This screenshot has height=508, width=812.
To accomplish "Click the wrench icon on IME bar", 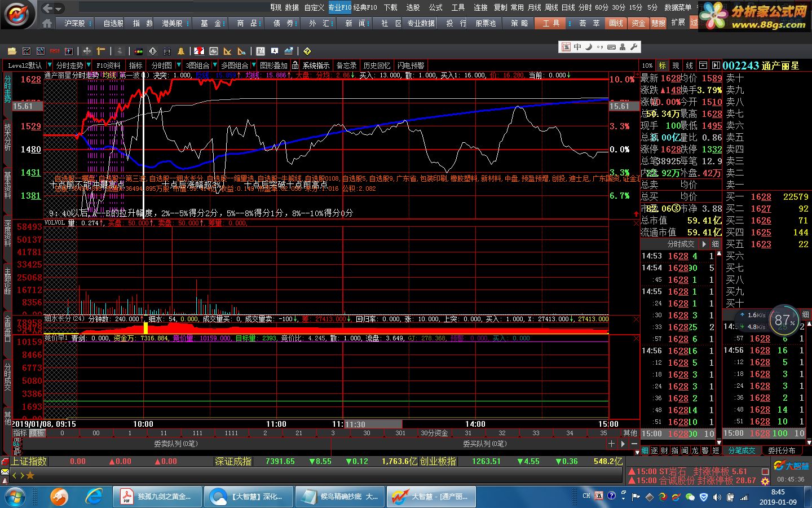I will (634, 47).
